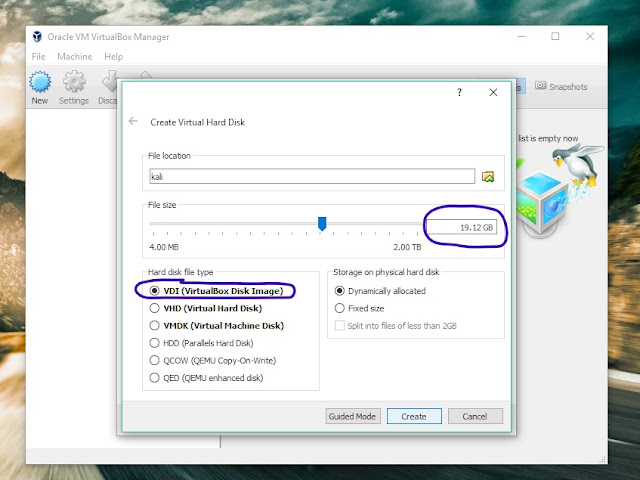Choose HDD (Parallels Hard Disk) format
Image resolution: width=640 pixels, height=480 pixels.
point(202,343)
